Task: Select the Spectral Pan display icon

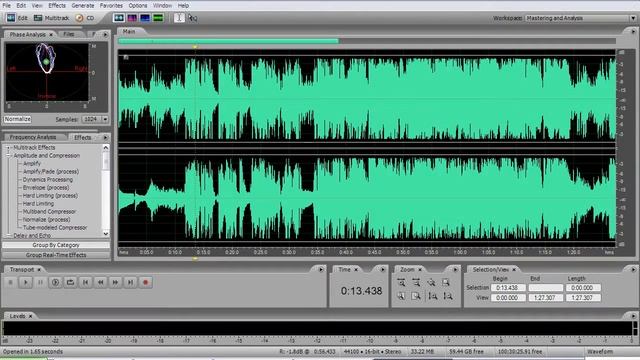Action: click(145, 18)
